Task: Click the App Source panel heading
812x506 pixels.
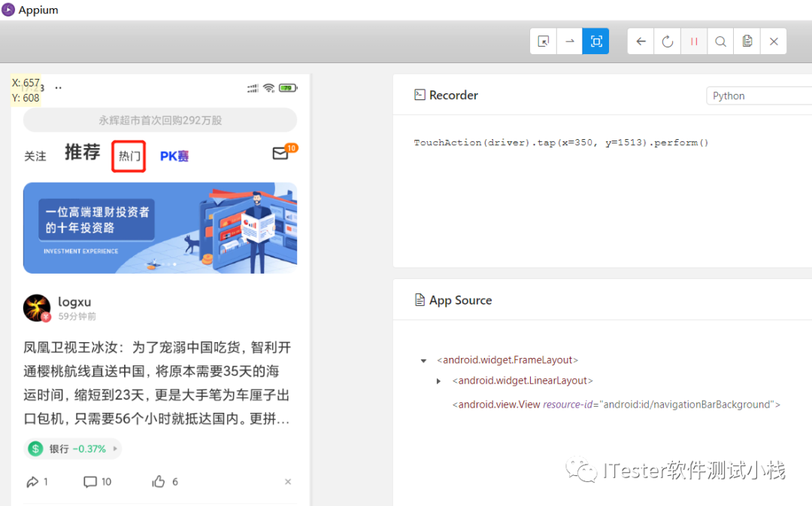Action: (x=453, y=301)
